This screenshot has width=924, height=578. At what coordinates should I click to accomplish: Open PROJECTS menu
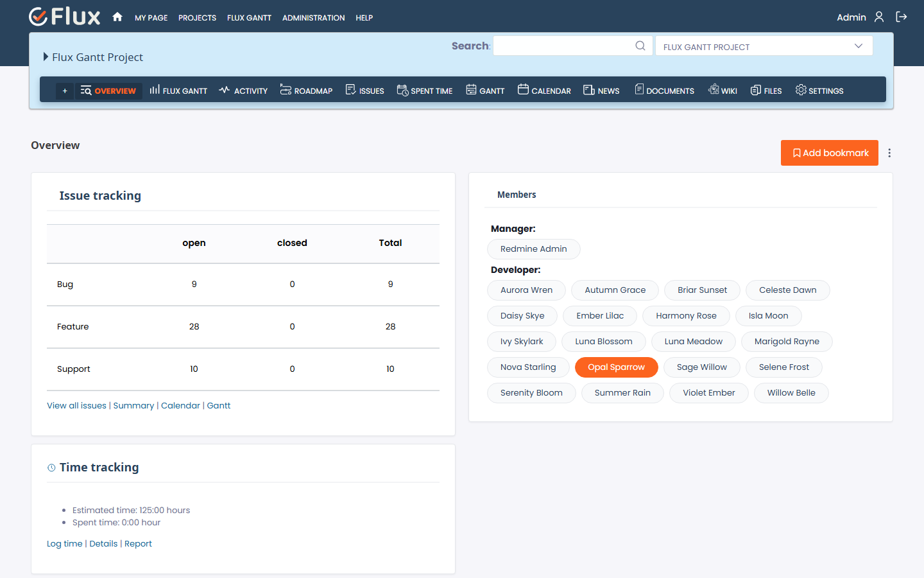click(x=197, y=18)
